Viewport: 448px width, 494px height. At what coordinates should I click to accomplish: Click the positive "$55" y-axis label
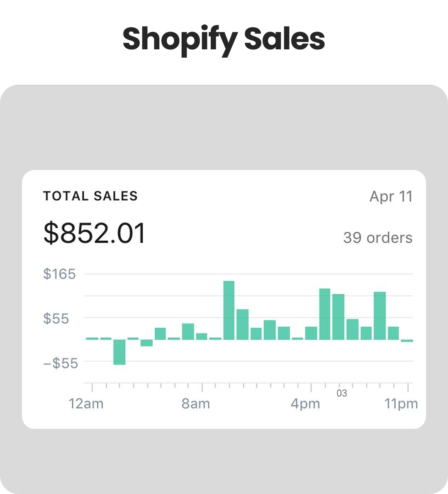click(x=56, y=319)
